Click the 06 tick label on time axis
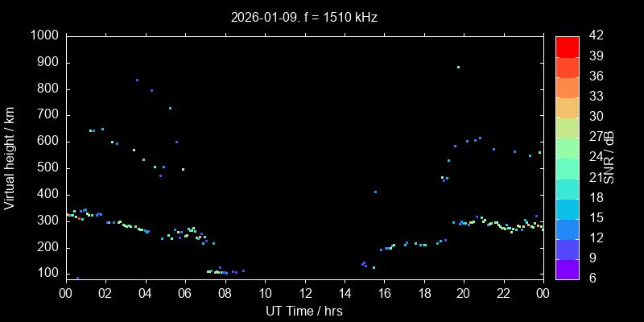Viewport: 644px width, 322px height. point(185,294)
